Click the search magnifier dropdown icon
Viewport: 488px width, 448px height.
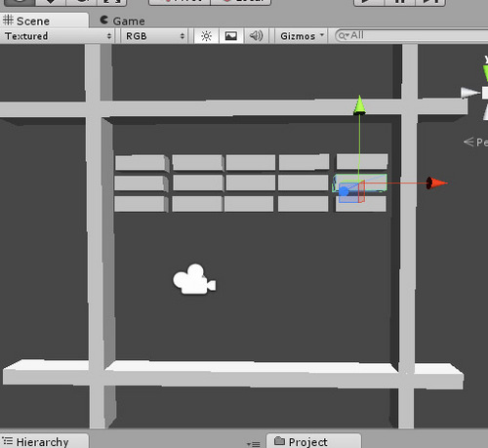coord(343,35)
